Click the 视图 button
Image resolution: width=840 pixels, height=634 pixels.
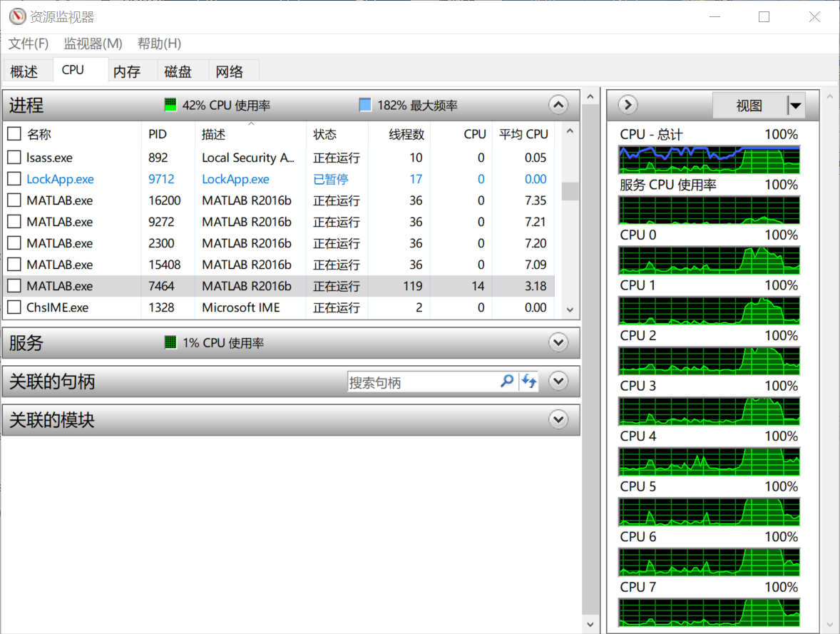click(x=749, y=106)
